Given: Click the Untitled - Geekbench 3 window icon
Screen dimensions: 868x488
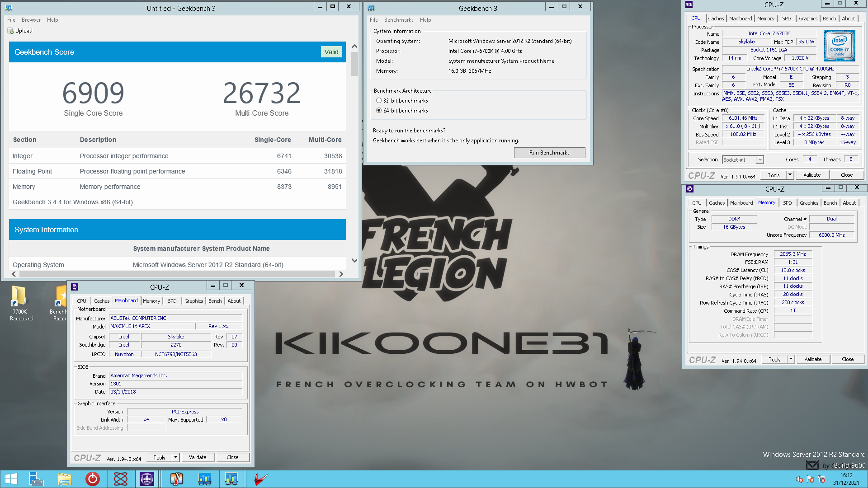Looking at the screenshot, I should pos(9,8).
